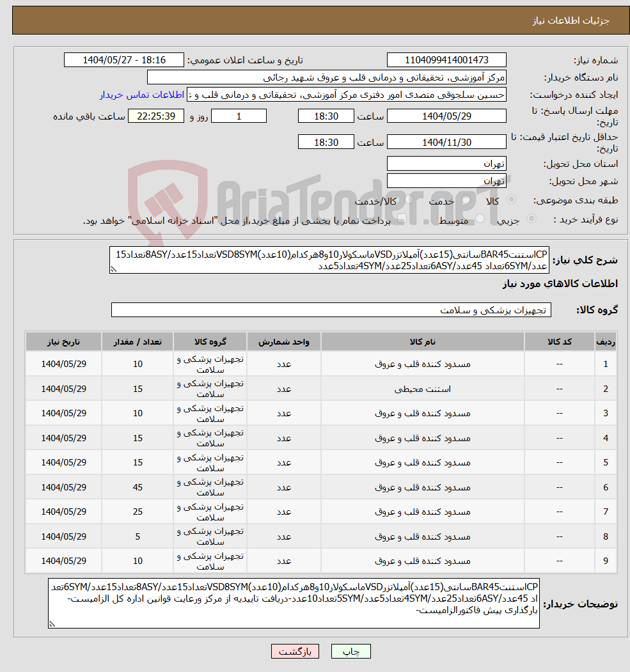Viewport: 630px width, 672px height.
Task: Click the تعداد / مقدار column header
Action: (x=137, y=341)
